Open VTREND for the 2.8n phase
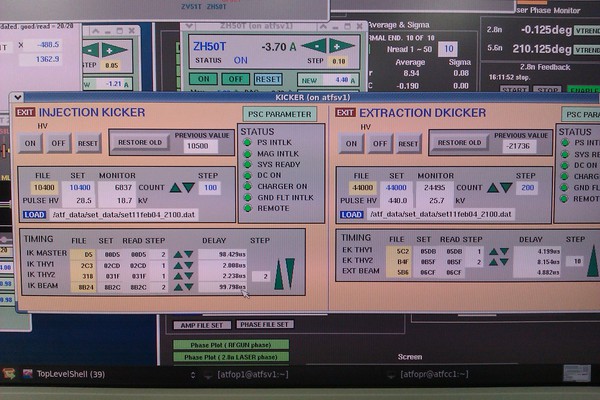Viewport: 600px width, 400px height. pos(587,30)
